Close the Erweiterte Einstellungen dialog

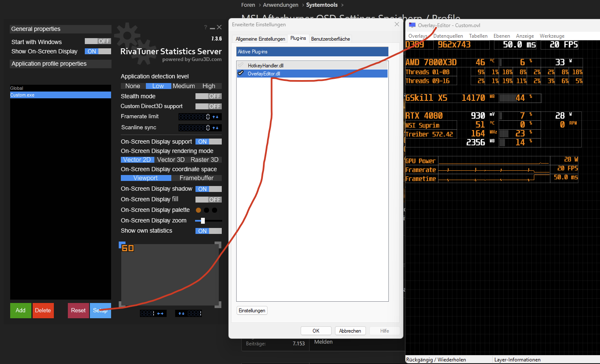397,25
